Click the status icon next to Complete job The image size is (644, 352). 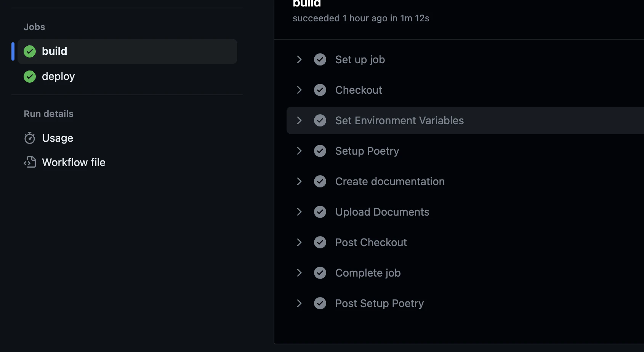[320, 273]
